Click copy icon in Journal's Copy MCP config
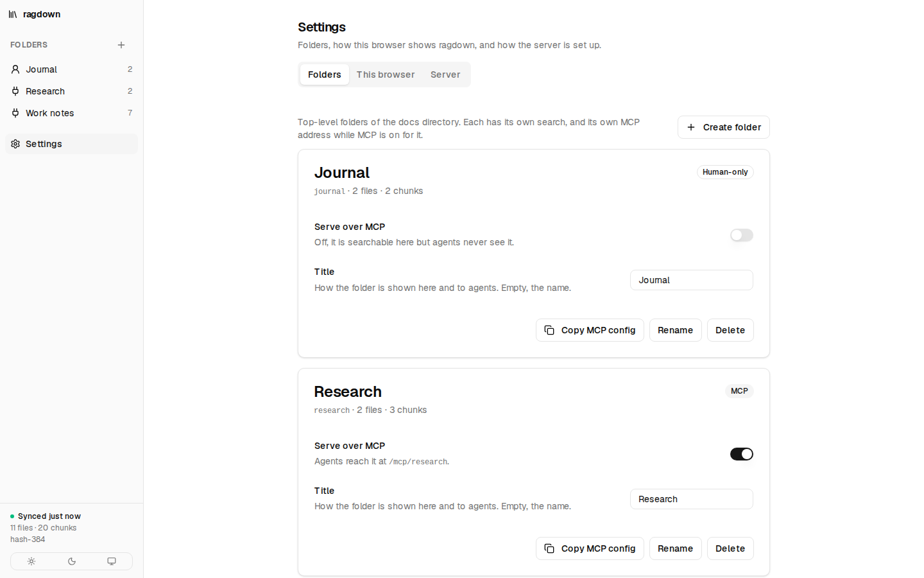The width and height of the screenshot is (924, 578). tap(549, 330)
